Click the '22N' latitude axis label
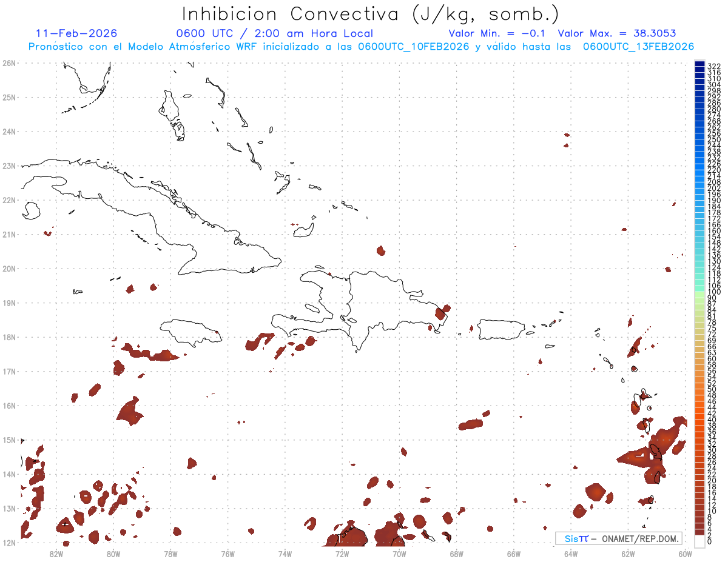The image size is (728, 562). 9,200
